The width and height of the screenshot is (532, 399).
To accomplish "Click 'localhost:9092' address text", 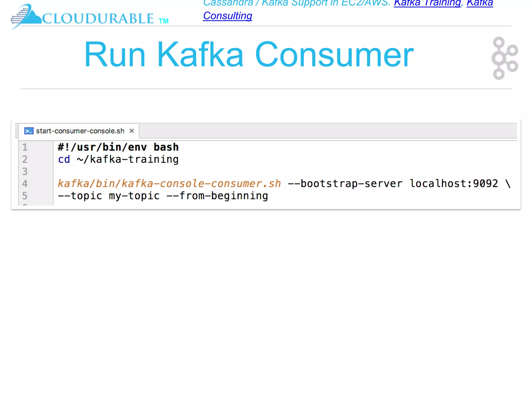I will [454, 184].
